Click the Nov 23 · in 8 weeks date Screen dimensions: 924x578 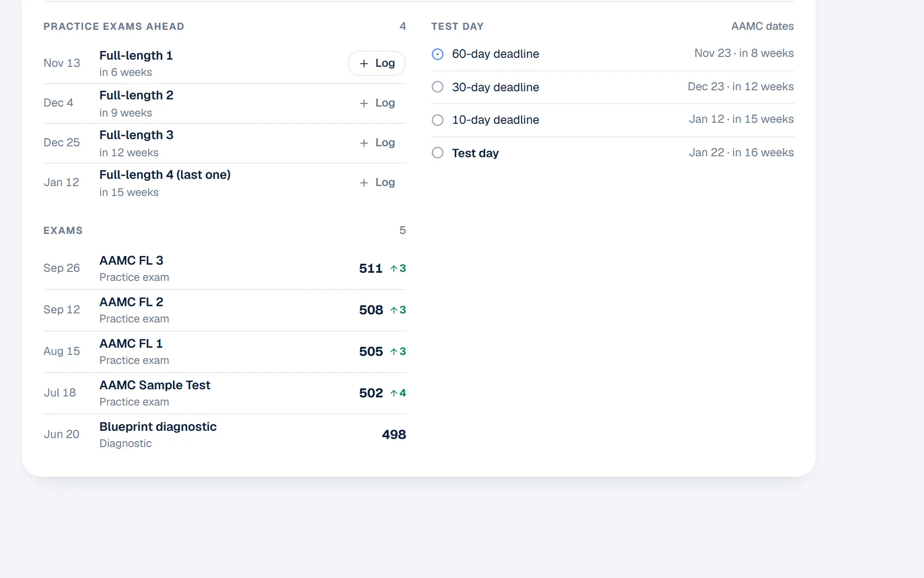[744, 53]
